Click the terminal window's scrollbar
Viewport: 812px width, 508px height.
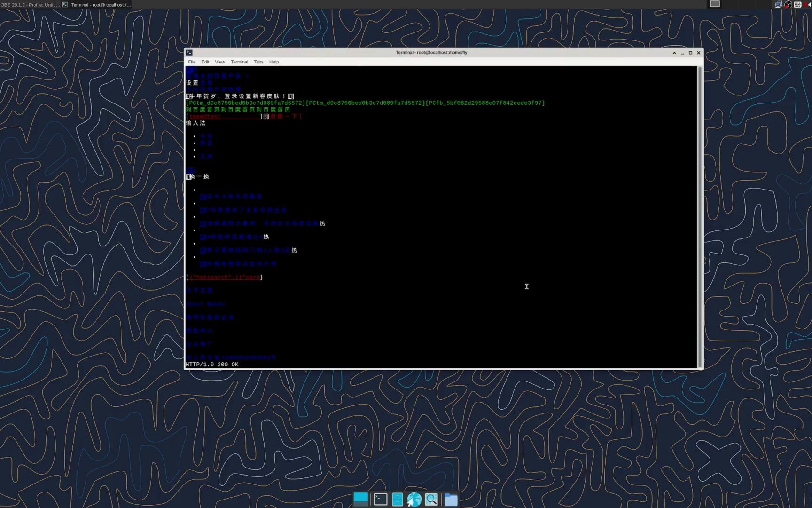[701, 216]
